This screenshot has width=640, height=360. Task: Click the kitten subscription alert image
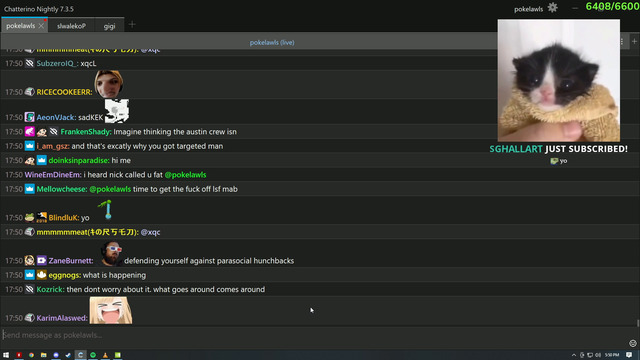(558, 80)
